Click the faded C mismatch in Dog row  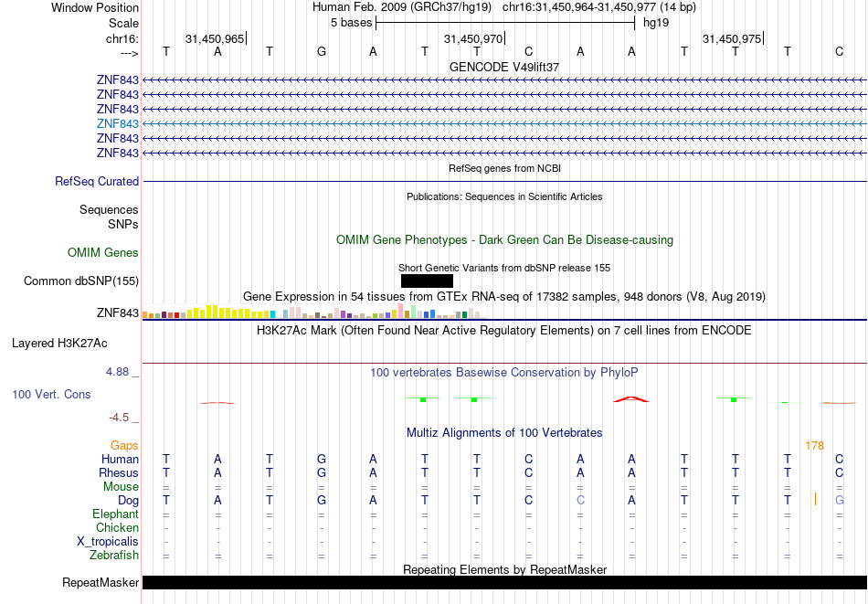[580, 501]
